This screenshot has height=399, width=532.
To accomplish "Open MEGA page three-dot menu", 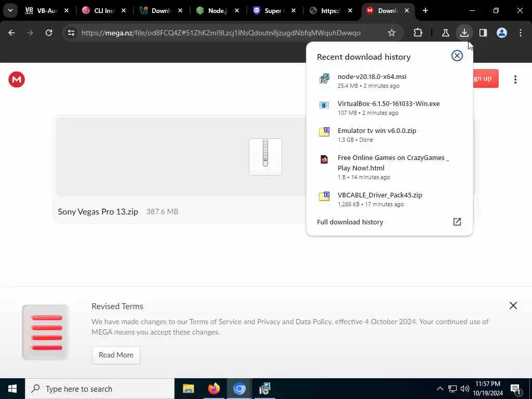I will click(x=515, y=79).
